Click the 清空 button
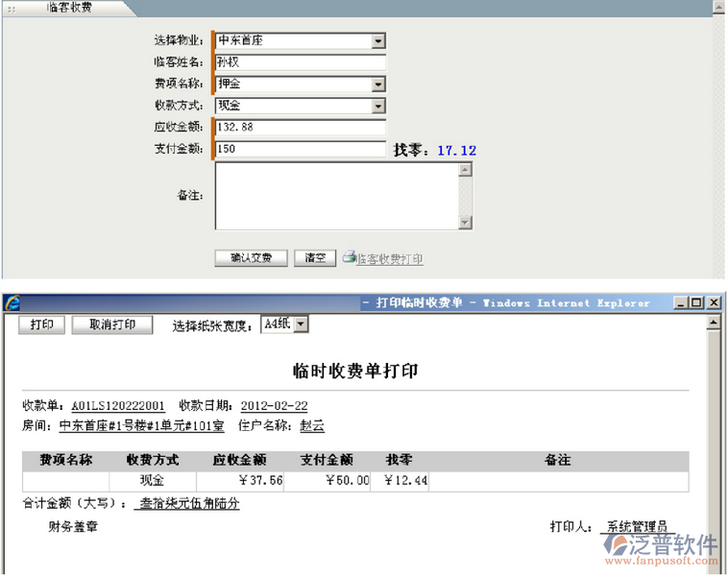The image size is (728, 576). pyautogui.click(x=315, y=258)
